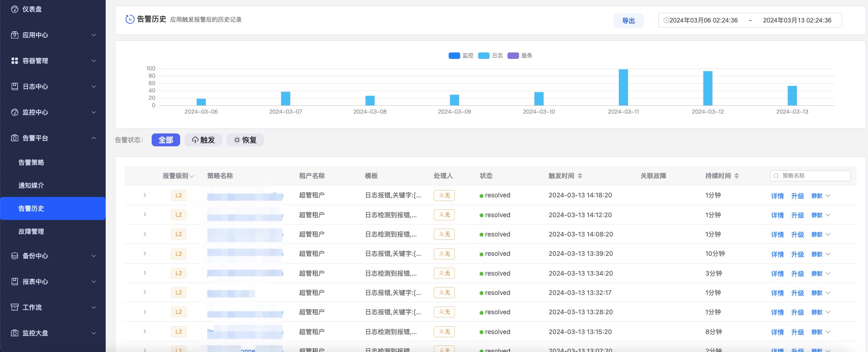Viewport: 868px width, 352px height.
Task: Click the 容器管理 grid icon
Action: 15,61
